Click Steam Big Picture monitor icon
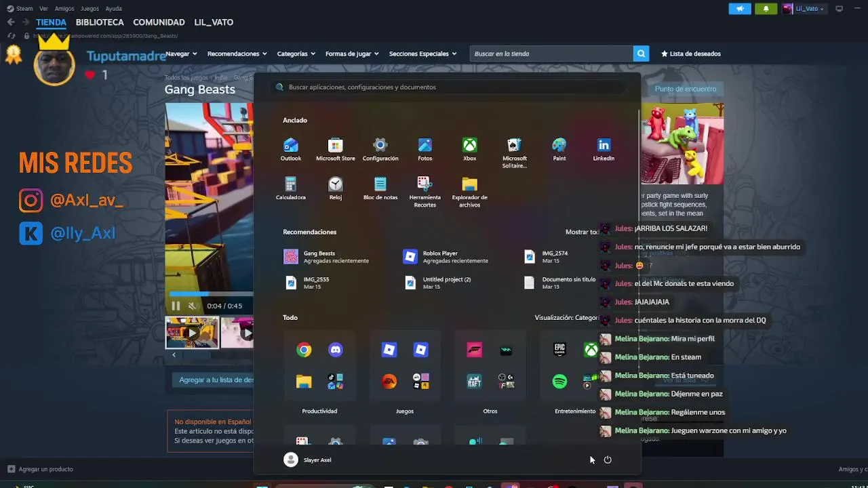 pos(839,9)
